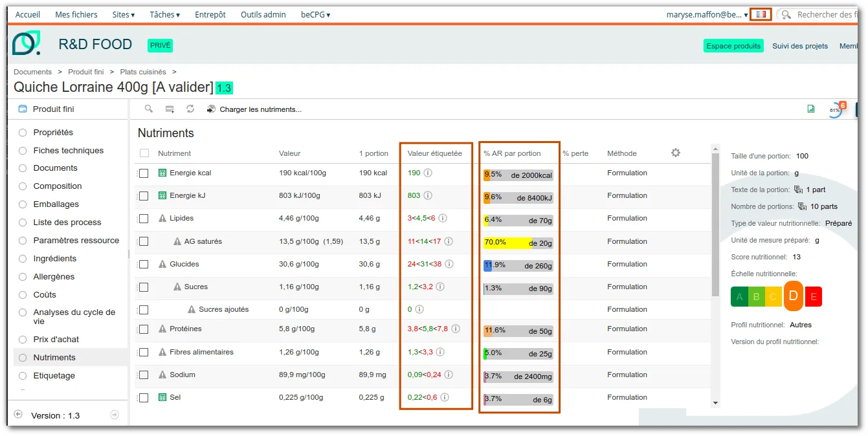Open Allergènes in the left sidebar
Viewport: 868px width, 436px height.
coord(54,277)
